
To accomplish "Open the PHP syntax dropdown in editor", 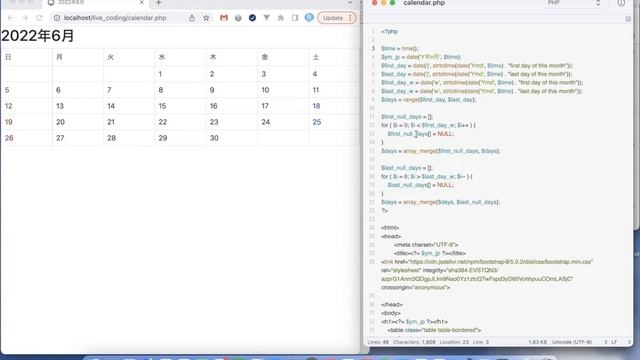I will click(573, 3).
